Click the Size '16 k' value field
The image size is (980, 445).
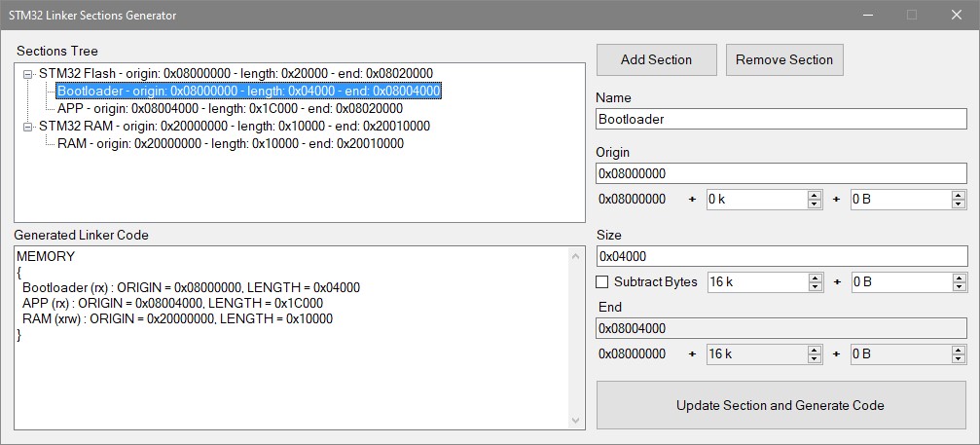point(757,281)
